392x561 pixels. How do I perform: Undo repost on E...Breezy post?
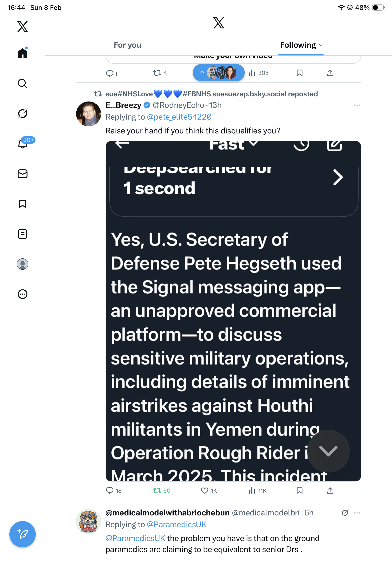click(x=157, y=491)
